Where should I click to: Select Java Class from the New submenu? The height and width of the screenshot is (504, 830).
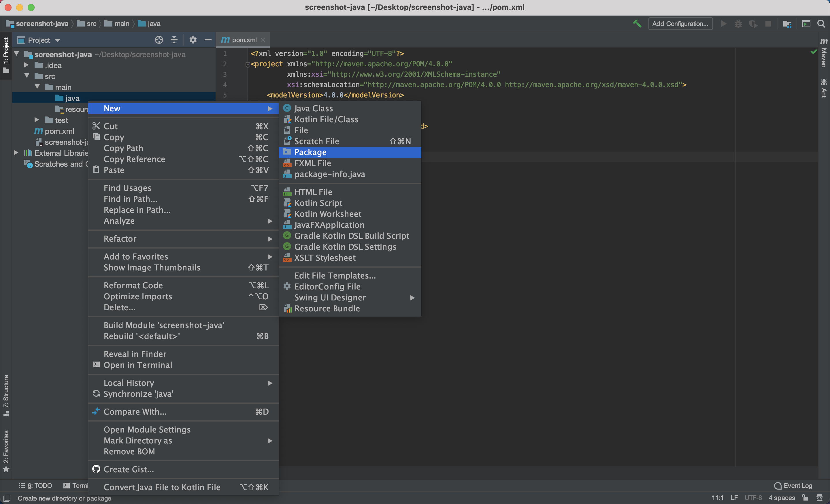[313, 108]
